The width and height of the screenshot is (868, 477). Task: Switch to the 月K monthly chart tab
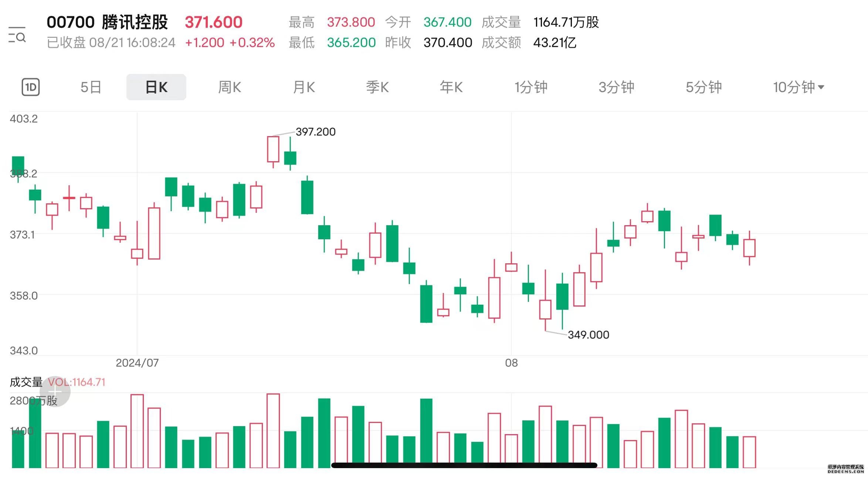[304, 87]
